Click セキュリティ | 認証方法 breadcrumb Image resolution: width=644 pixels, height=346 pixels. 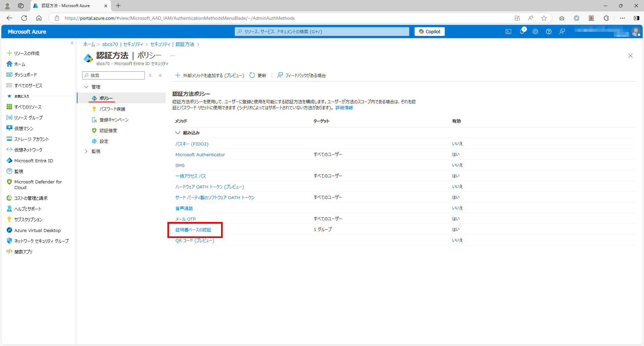coord(172,44)
